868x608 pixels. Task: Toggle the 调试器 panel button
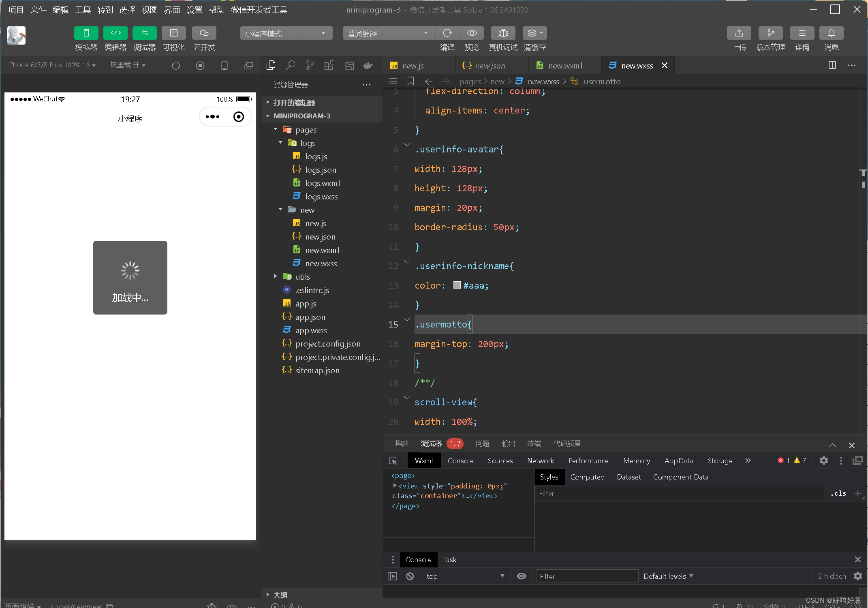144,33
